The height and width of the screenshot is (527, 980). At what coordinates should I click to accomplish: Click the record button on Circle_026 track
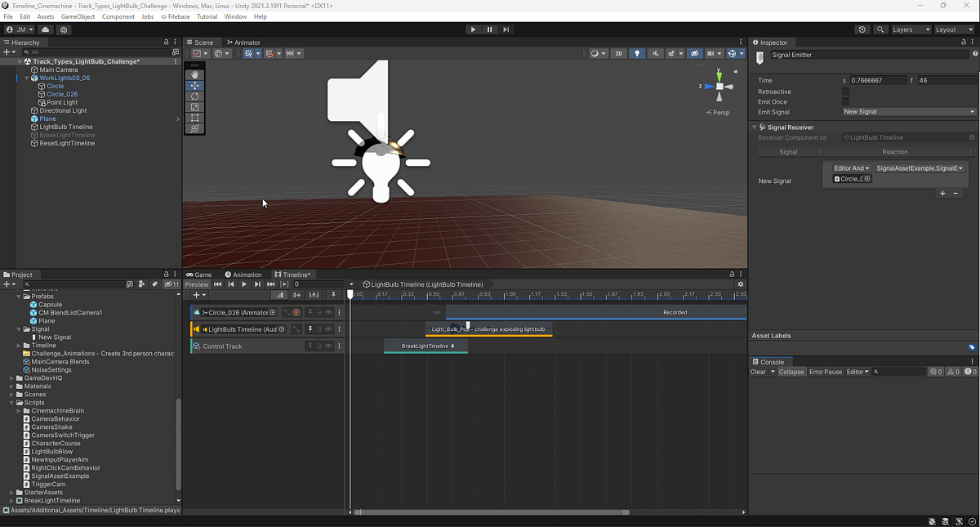click(x=296, y=312)
